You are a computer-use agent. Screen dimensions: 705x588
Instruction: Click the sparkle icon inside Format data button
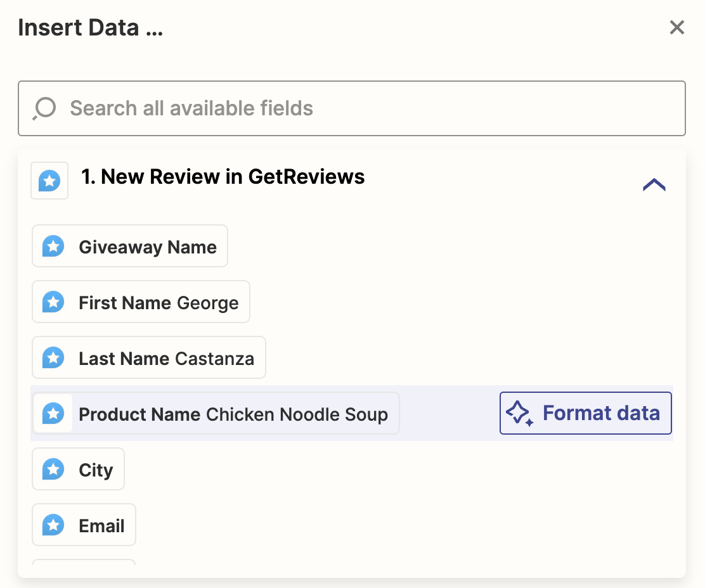pyautogui.click(x=520, y=413)
